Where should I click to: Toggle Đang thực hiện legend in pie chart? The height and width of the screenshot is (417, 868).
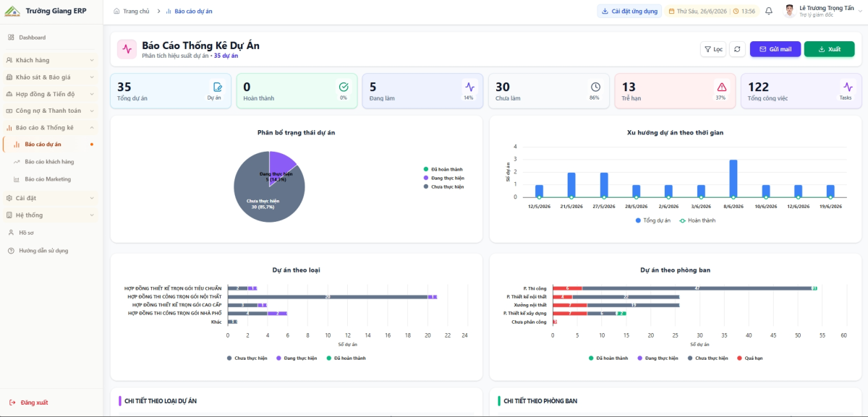tap(443, 178)
